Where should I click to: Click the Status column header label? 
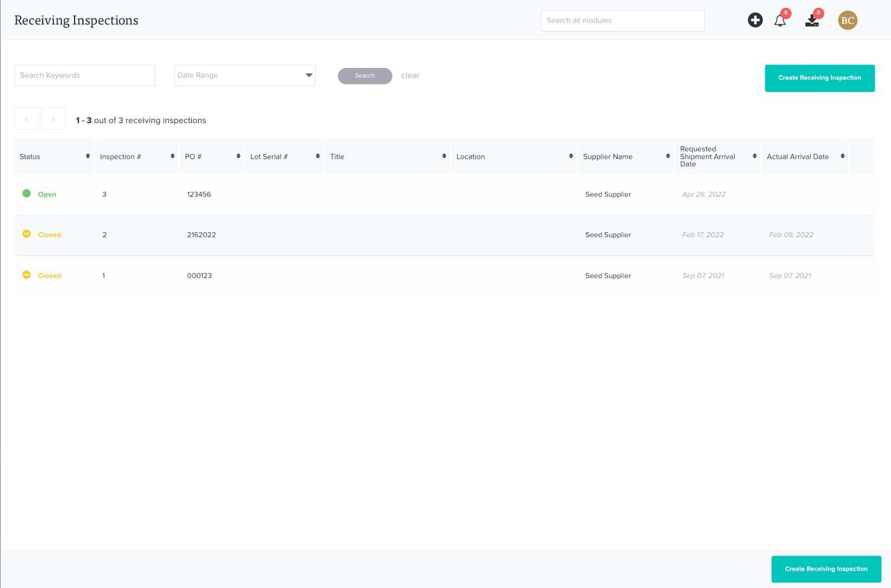pyautogui.click(x=30, y=157)
